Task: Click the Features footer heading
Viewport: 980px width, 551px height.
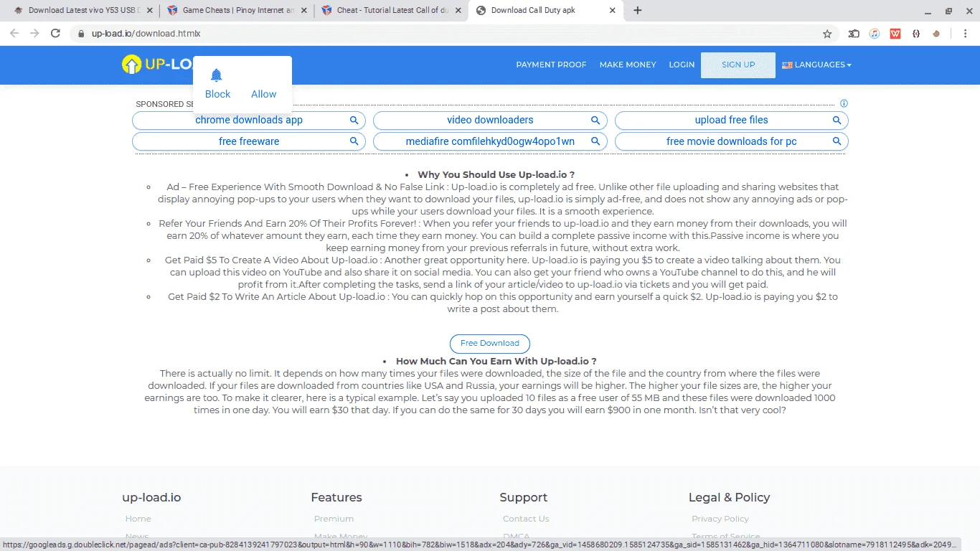Action: (336, 497)
